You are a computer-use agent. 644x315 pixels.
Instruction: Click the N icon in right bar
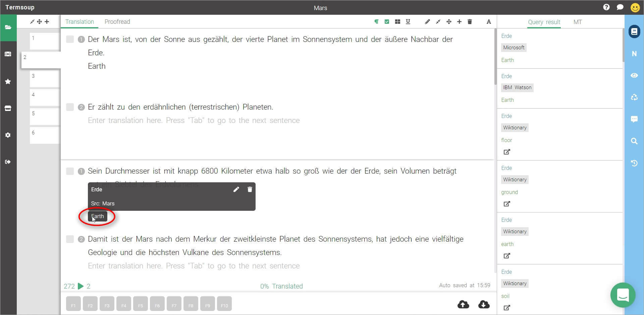634,54
